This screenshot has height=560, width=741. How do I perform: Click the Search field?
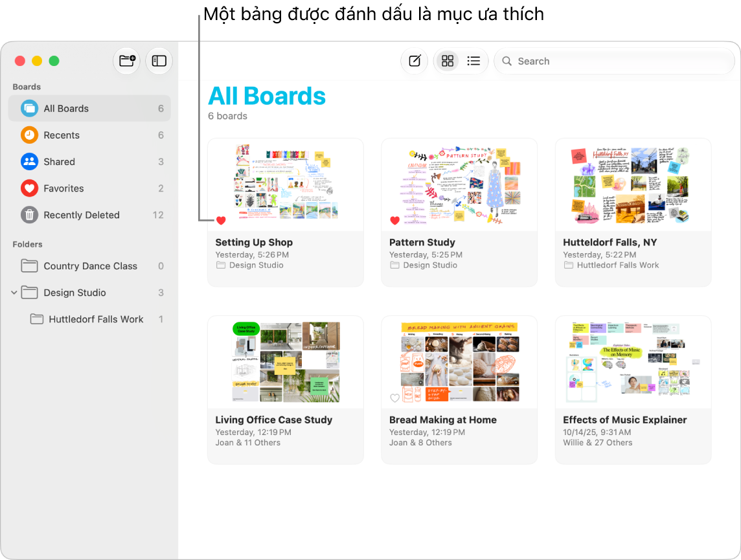click(x=614, y=61)
